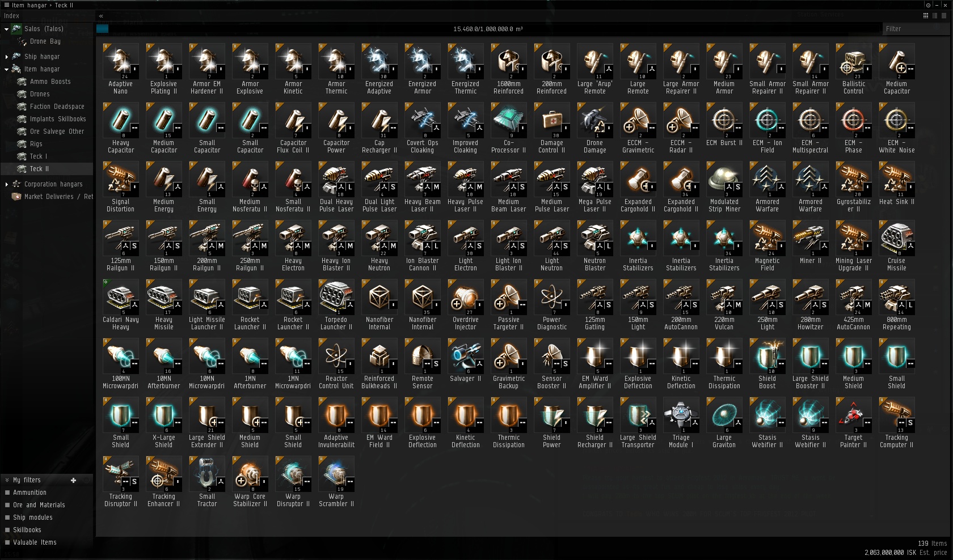This screenshot has height=560, width=953.
Task: Select the Warp Disruptor II module
Action: 293,474
